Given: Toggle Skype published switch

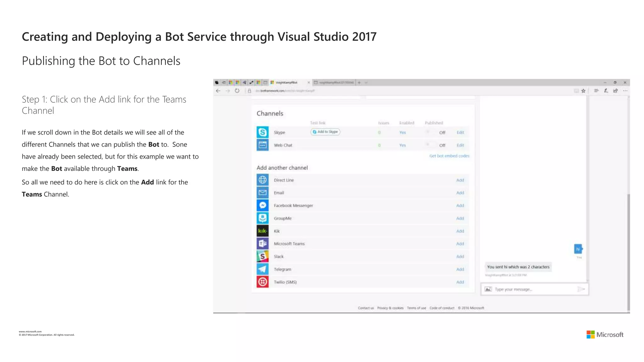Looking at the screenshot, I should [430, 132].
